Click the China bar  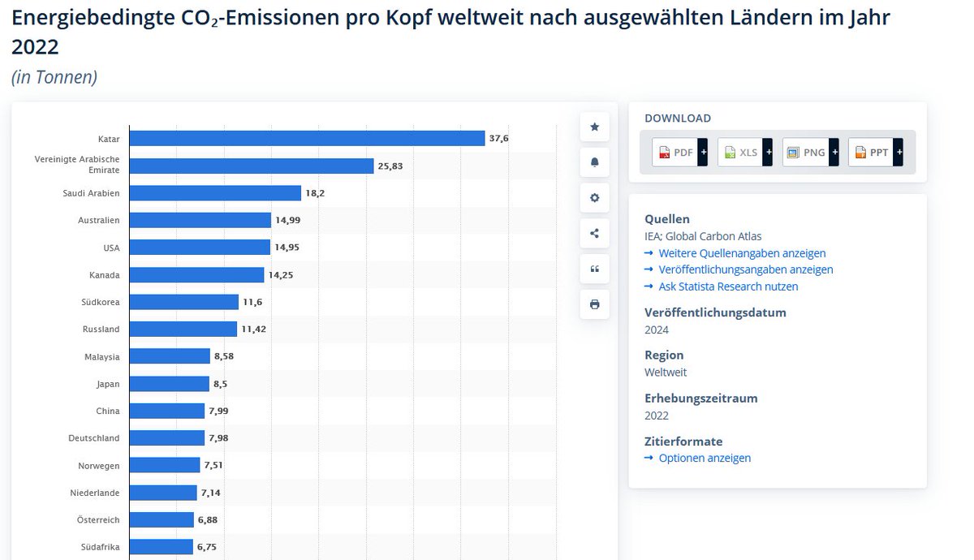[x=167, y=411]
